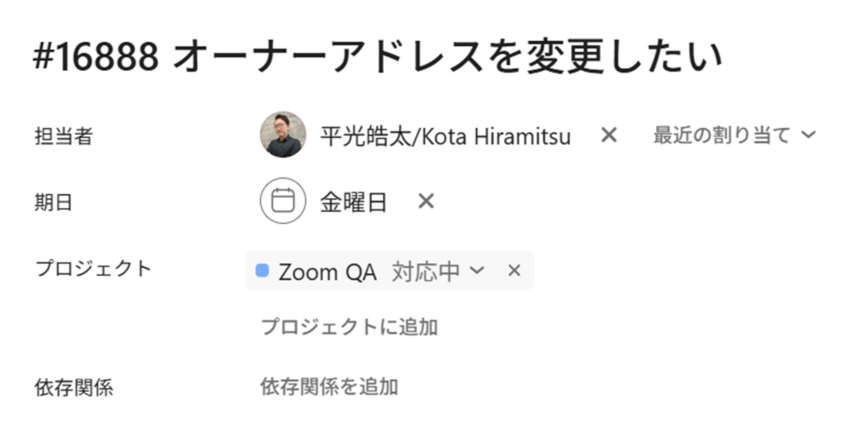Click the 担当者 field label

point(64,136)
